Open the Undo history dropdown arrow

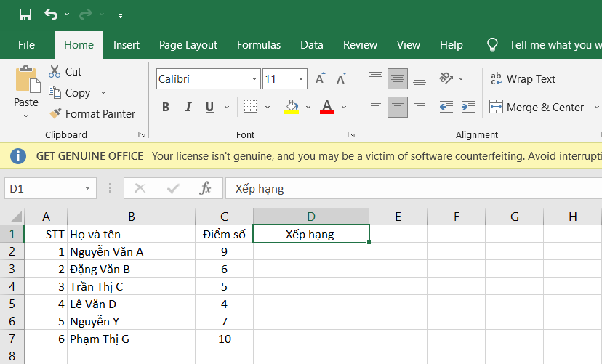(67, 15)
